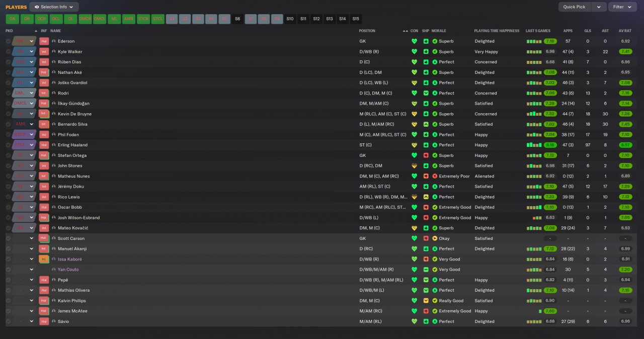644x339 pixels.
Task: Select the S10 substitute slot
Action: pyautogui.click(x=290, y=19)
